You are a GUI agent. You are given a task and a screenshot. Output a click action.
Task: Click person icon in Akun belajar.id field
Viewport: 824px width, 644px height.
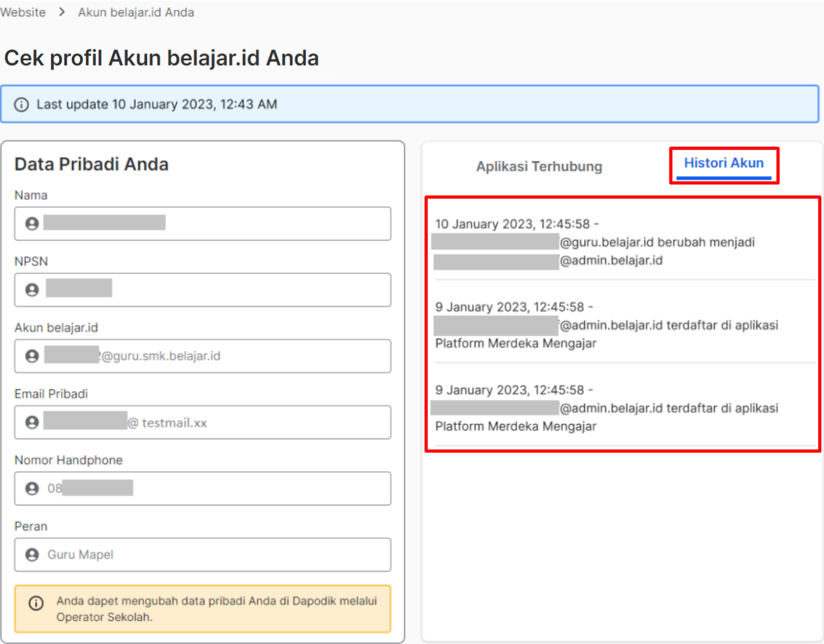pyautogui.click(x=32, y=356)
